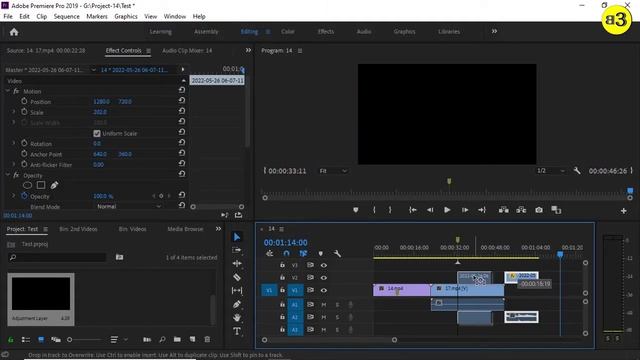Export frame with camera icon

[x=539, y=210]
